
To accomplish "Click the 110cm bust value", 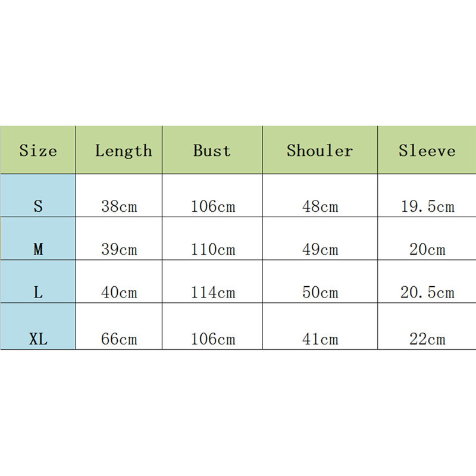I will click(213, 249).
